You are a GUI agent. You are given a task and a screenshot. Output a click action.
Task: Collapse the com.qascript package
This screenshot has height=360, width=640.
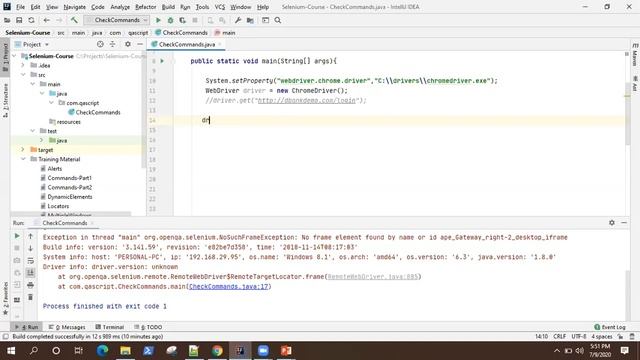pyautogui.click(x=51, y=103)
